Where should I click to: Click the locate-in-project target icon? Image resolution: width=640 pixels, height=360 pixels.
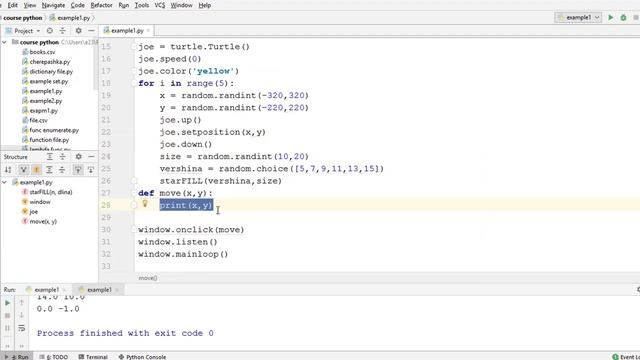click(x=49, y=31)
